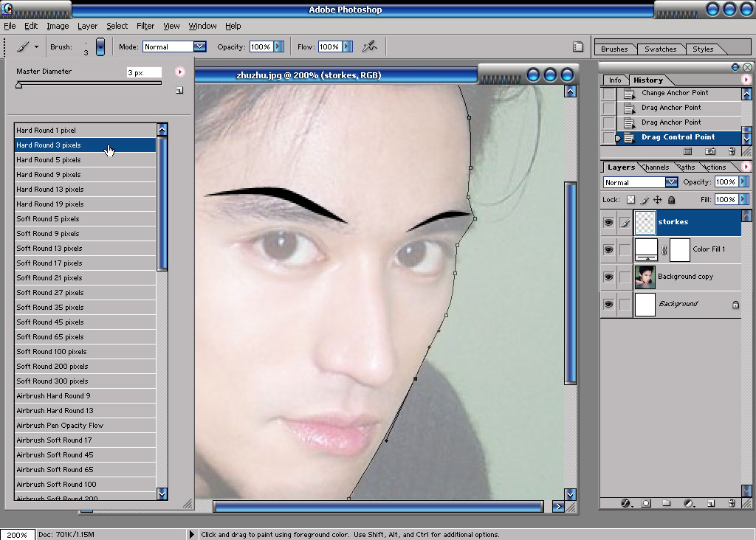Click the Master Diameter input field

144,72
